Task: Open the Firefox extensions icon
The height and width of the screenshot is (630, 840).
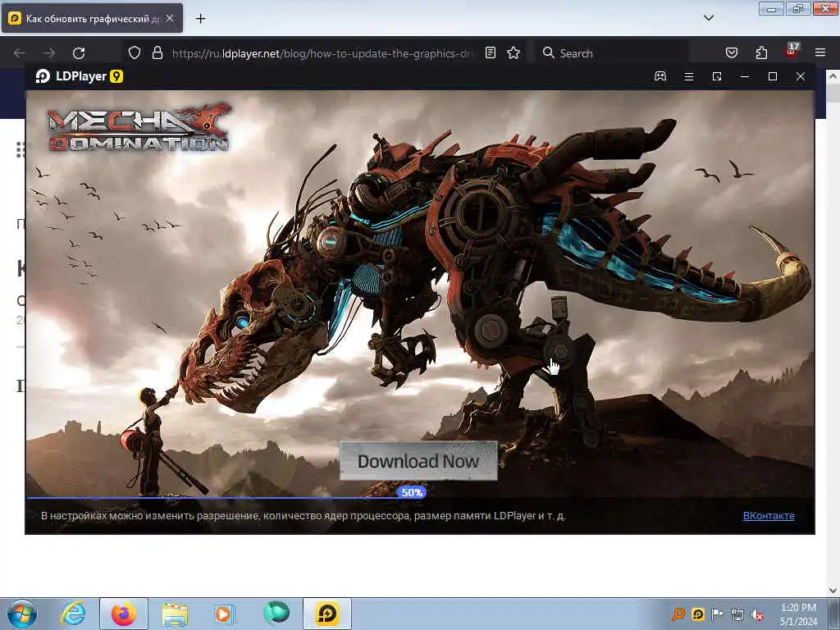Action: click(761, 52)
